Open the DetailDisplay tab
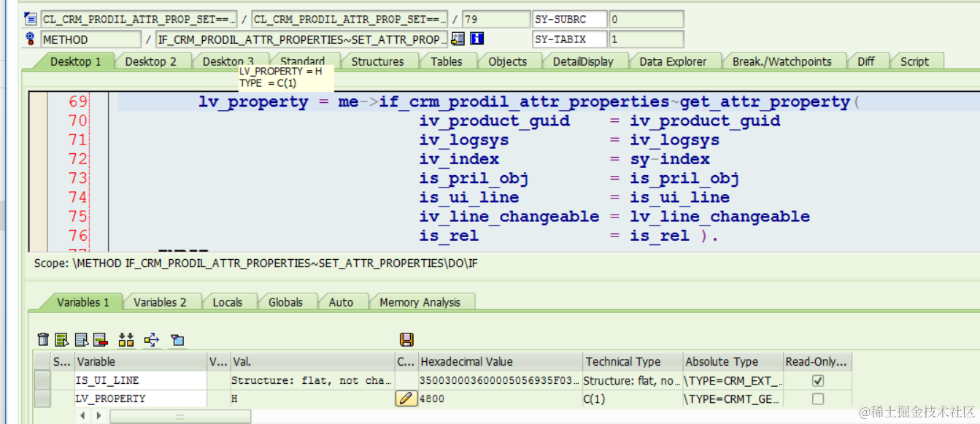 (x=583, y=61)
